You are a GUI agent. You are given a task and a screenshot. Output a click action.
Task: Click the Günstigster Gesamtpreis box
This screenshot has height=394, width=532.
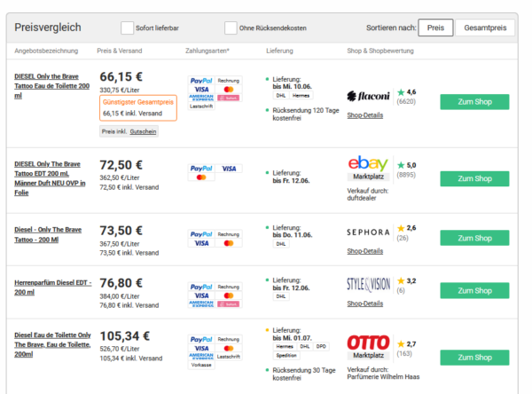click(138, 108)
